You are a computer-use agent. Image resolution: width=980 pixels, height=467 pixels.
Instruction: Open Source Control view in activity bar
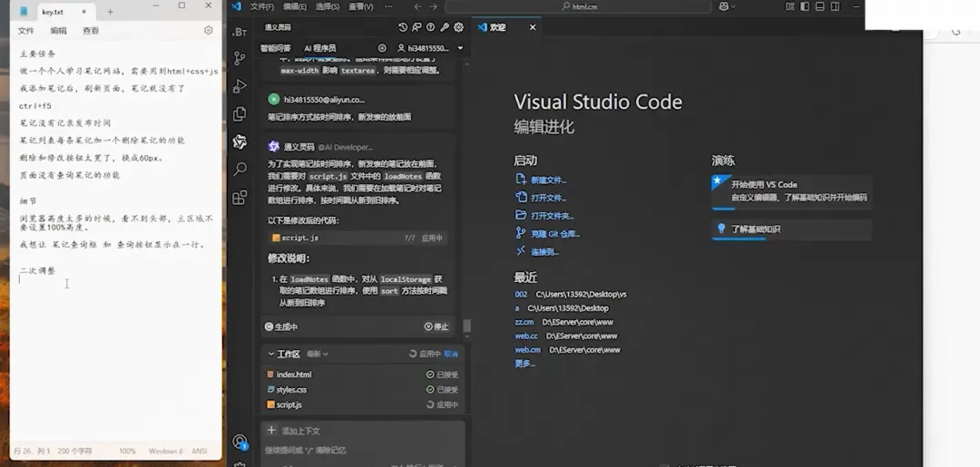[x=240, y=58]
